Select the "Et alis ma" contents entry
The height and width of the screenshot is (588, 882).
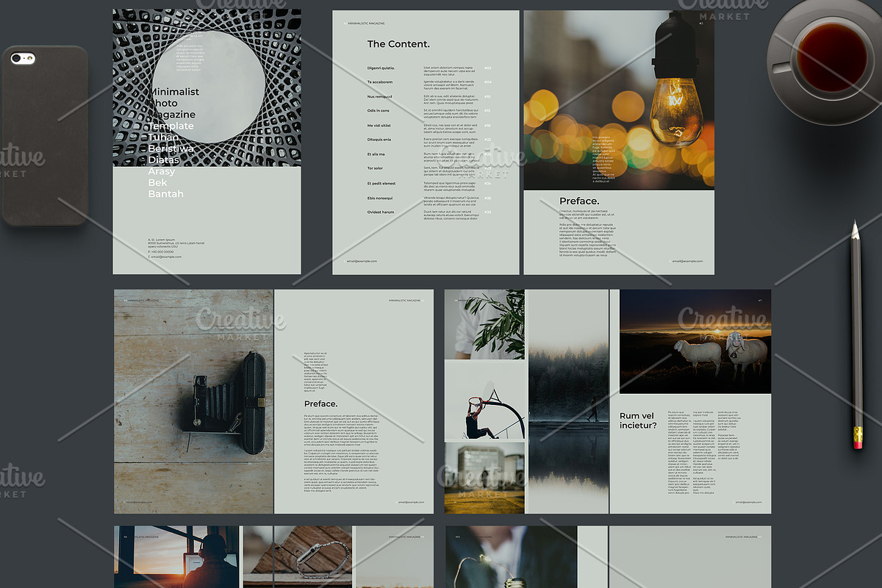[376, 154]
